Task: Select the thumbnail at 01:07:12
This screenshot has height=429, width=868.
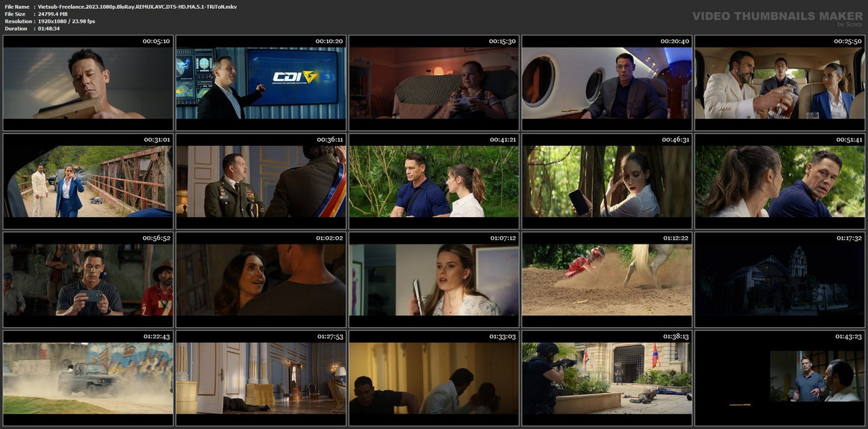Action: point(434,280)
